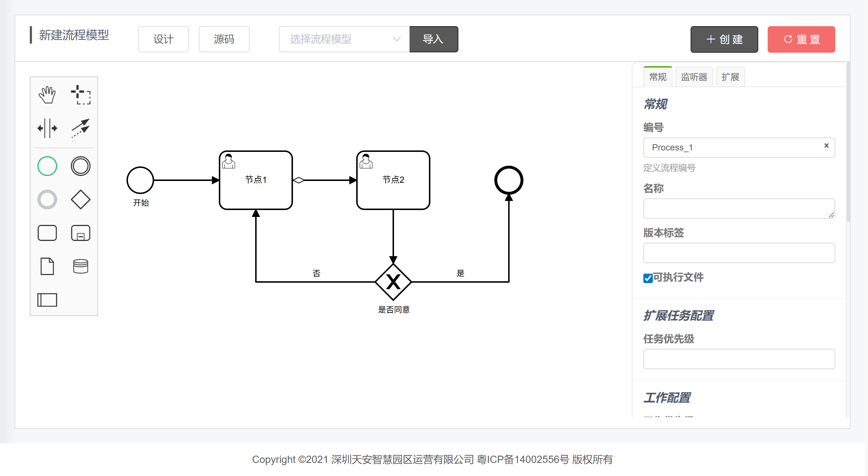Open the 选择流程模型 dropdown
The image size is (868, 476).
tap(344, 39)
